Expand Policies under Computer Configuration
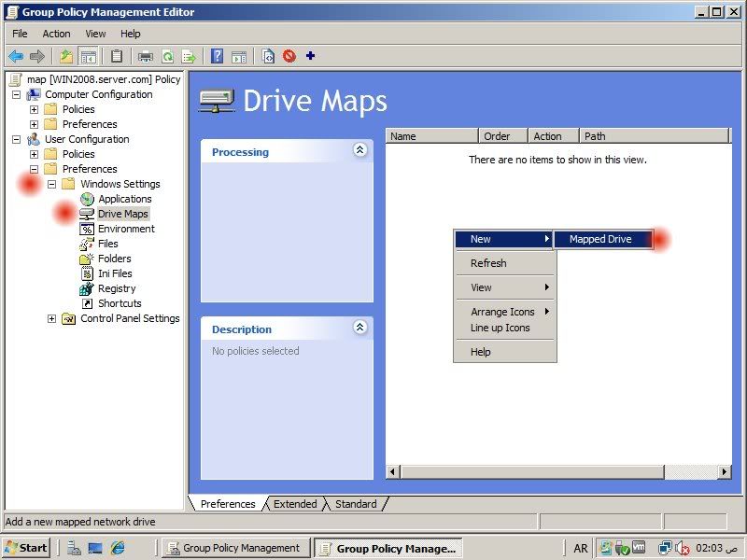Viewport: 747px width, 560px height. [34, 109]
